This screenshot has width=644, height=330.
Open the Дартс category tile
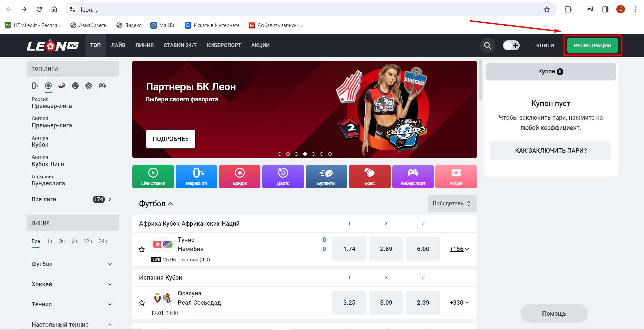pyautogui.click(x=283, y=177)
